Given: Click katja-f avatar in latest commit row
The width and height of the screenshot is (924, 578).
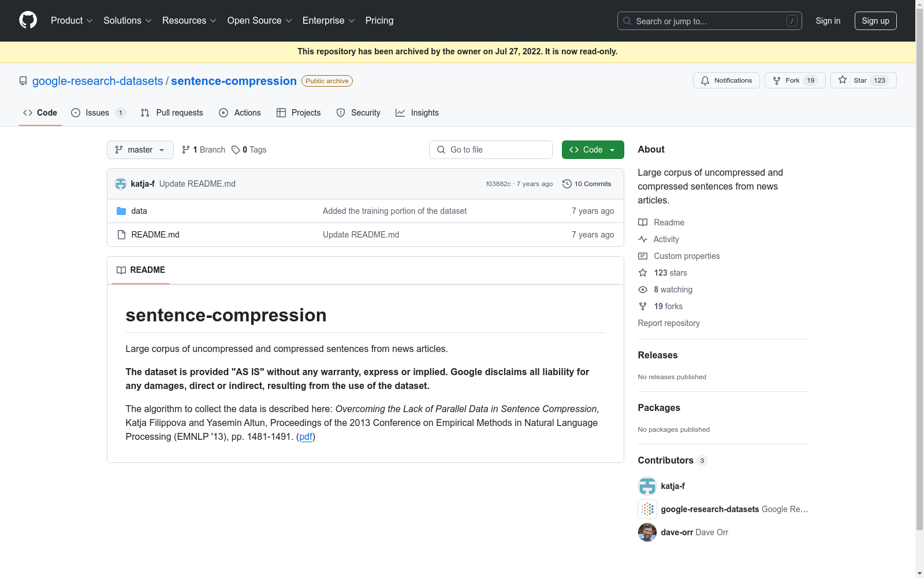Looking at the screenshot, I should 121,184.
